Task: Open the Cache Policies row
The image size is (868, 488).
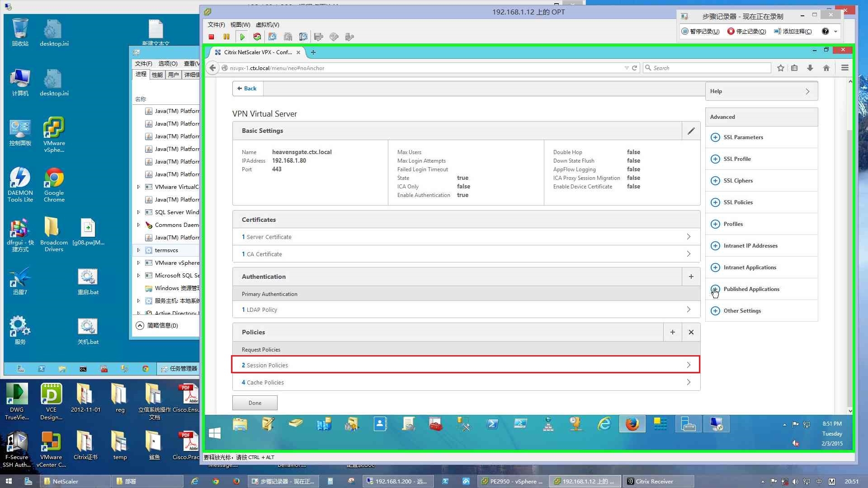Action: tap(466, 382)
